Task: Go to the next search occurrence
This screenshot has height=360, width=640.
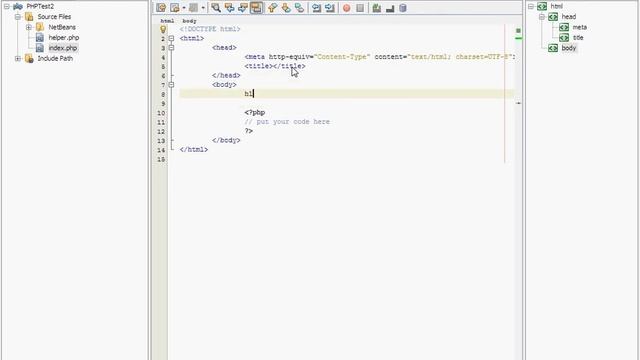Action: click(243, 8)
